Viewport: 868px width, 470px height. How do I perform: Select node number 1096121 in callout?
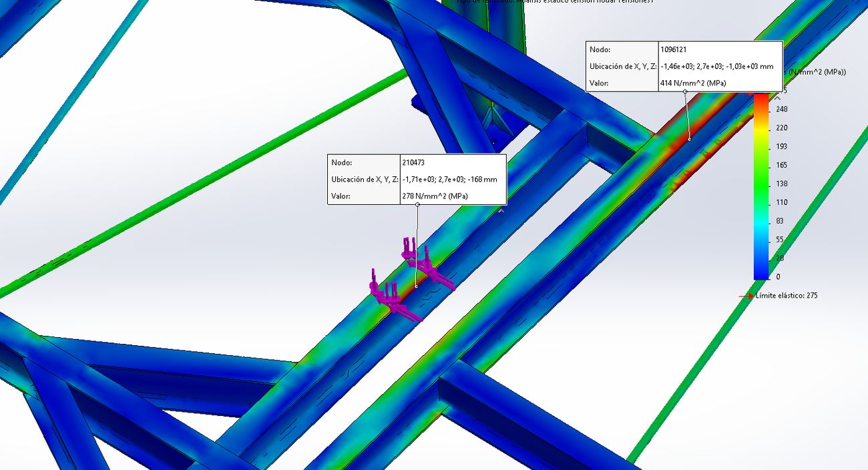pyautogui.click(x=674, y=49)
